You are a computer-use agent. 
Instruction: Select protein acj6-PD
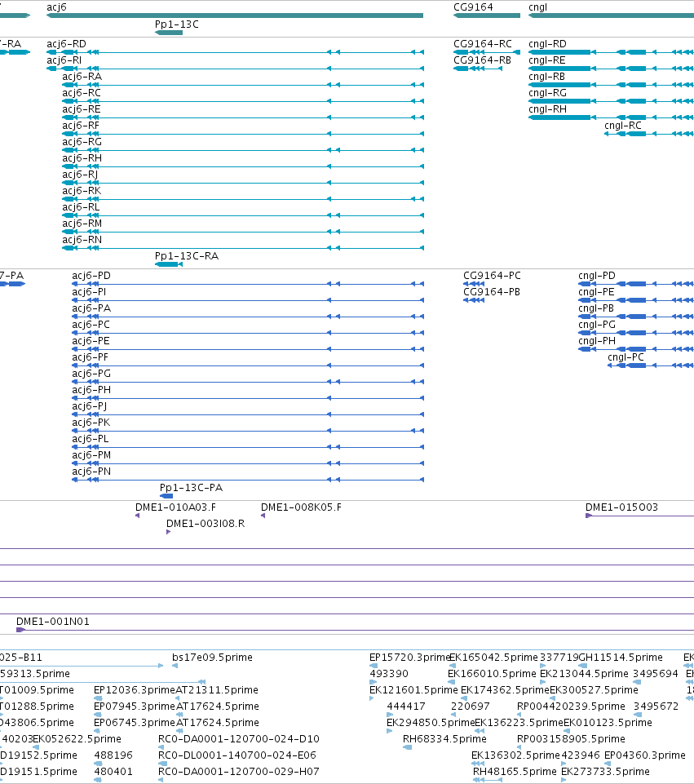[x=91, y=276]
